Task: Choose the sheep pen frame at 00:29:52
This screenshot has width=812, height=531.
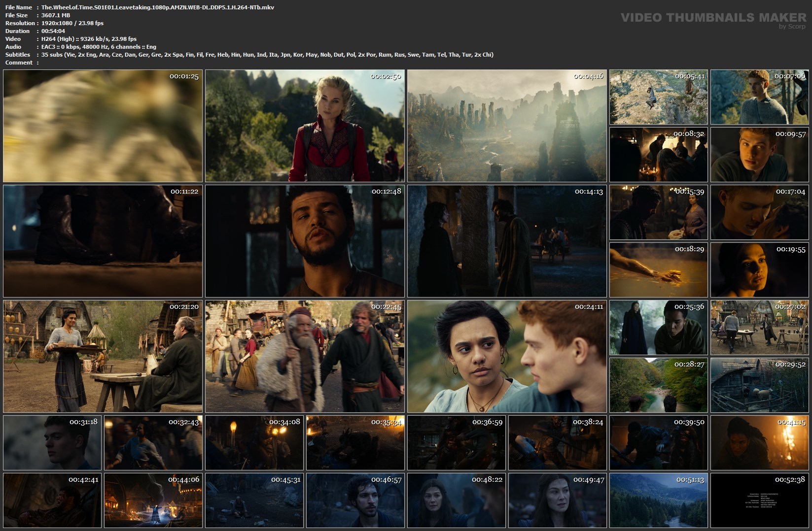Action: 760,385
